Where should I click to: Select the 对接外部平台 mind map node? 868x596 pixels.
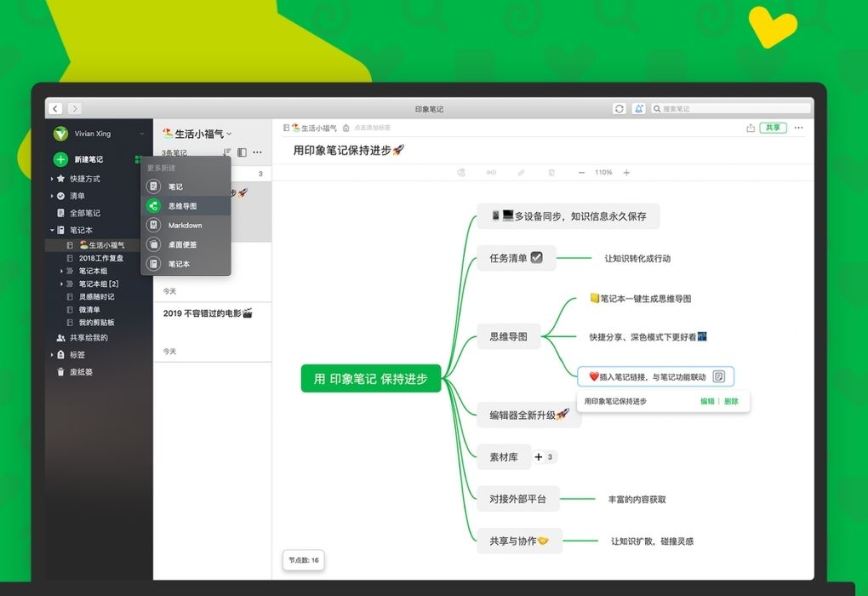coord(518,499)
